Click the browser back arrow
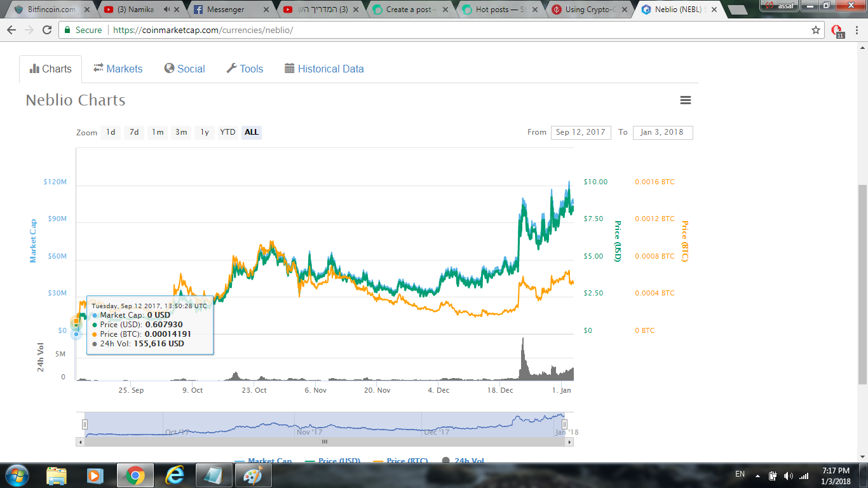Image resolution: width=868 pixels, height=488 pixels. 11,30
